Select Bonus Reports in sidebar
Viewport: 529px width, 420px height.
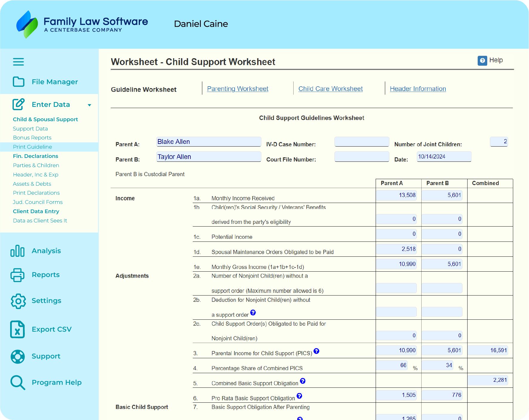(32, 138)
